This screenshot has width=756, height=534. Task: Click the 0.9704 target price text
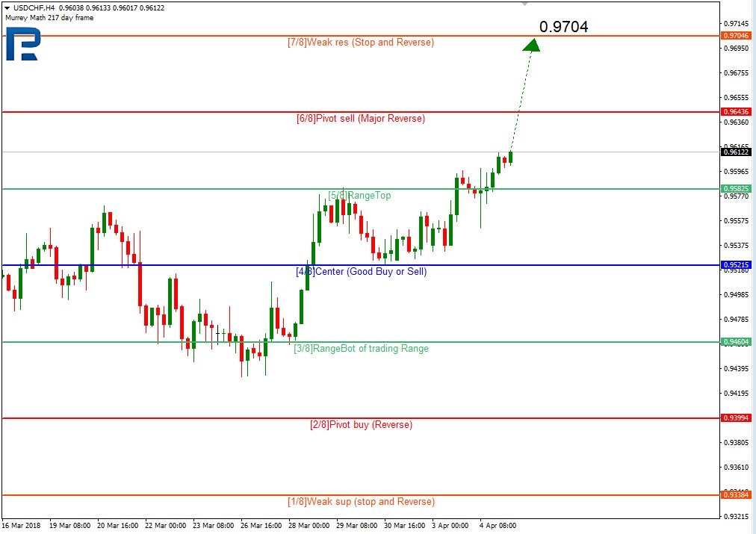point(563,27)
